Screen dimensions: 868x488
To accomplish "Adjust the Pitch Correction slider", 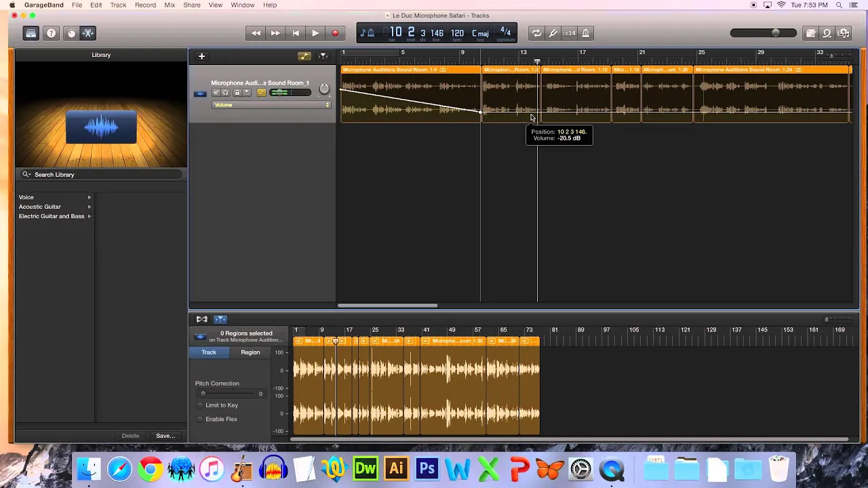I will (x=228, y=394).
